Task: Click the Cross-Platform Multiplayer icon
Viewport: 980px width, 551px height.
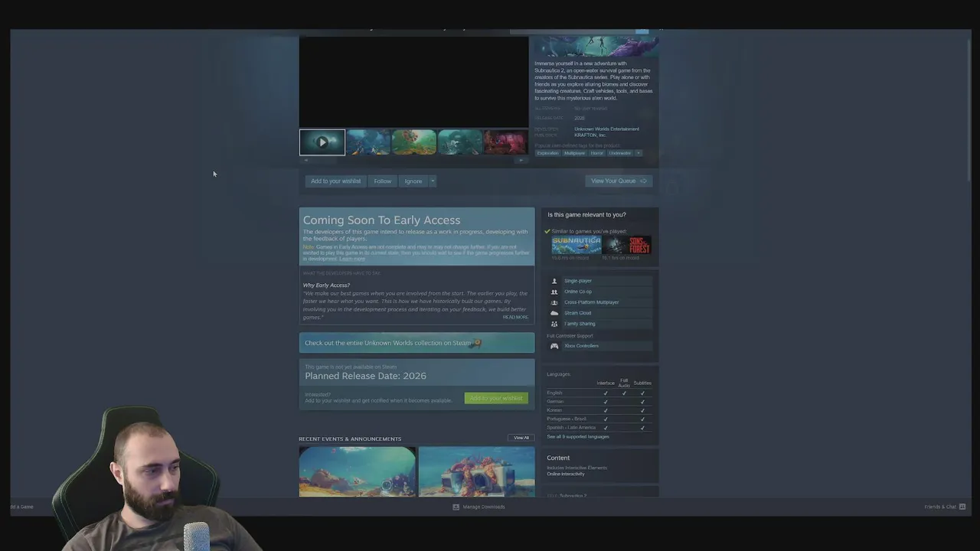Action: click(554, 302)
